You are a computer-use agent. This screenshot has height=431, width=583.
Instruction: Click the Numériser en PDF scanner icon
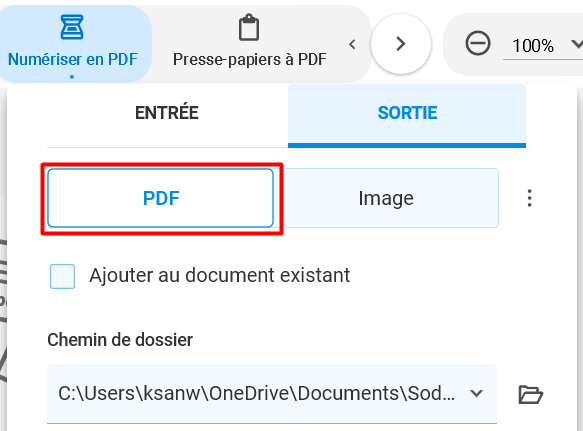[x=72, y=27]
